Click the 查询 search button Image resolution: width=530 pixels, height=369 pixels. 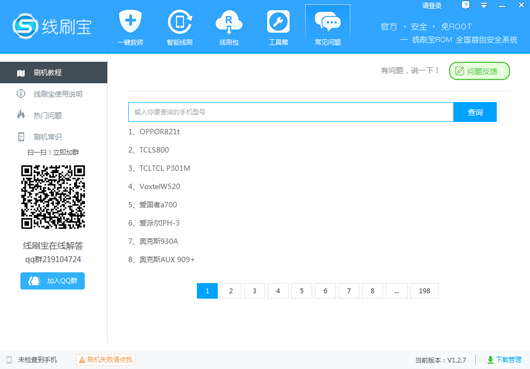[475, 112]
